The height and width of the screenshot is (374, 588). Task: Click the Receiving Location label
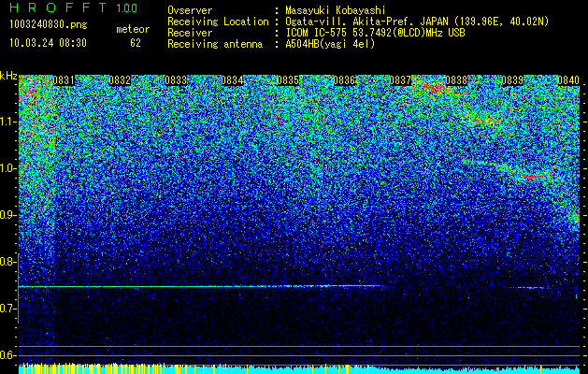point(218,22)
